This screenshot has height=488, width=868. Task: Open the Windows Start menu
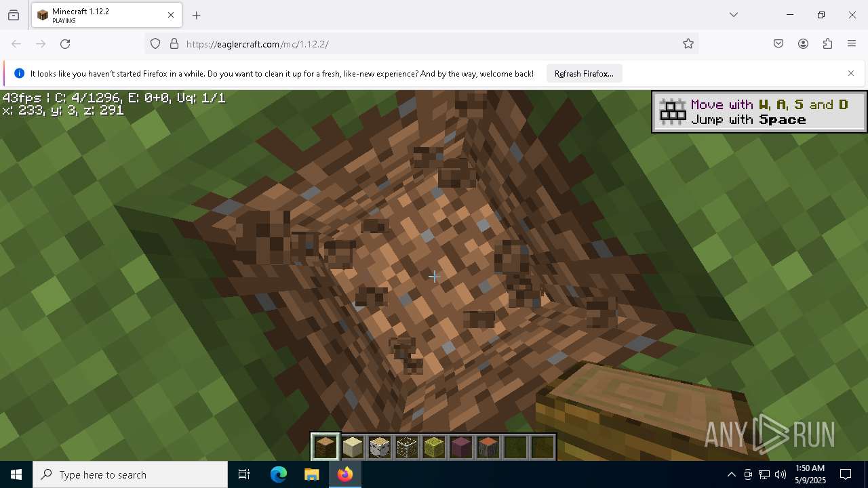pos(16,474)
